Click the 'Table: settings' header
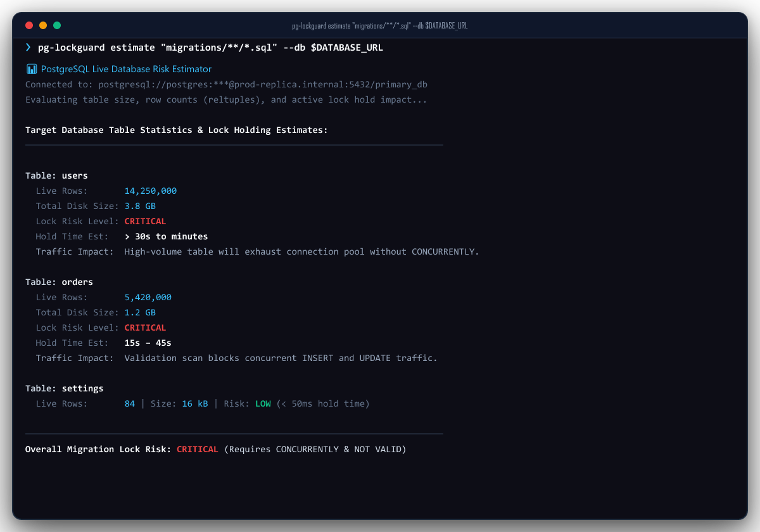This screenshot has height=532, width=760. [x=64, y=388]
